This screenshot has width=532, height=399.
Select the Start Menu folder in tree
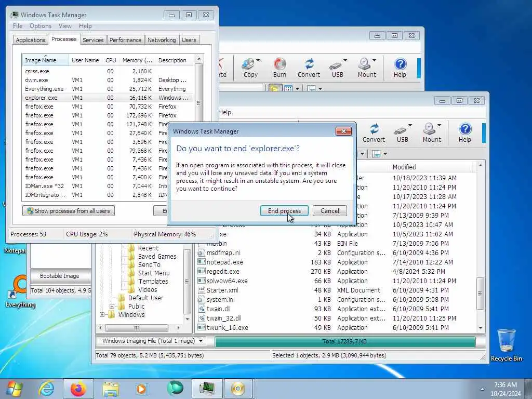(154, 273)
